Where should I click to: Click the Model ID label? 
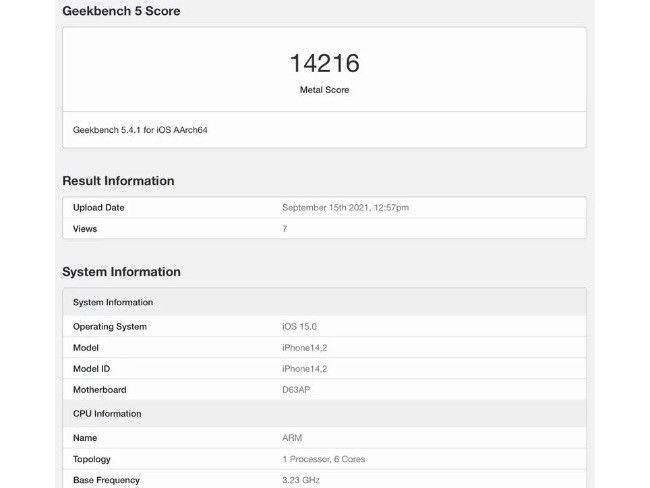click(92, 369)
